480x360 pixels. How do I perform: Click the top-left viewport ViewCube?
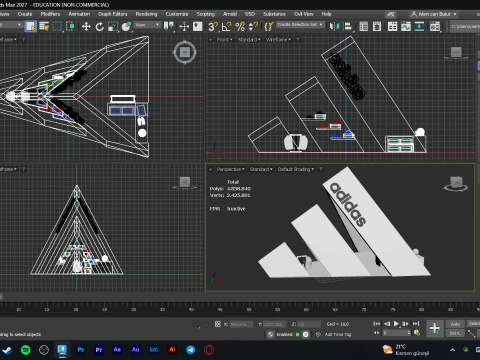[185, 52]
